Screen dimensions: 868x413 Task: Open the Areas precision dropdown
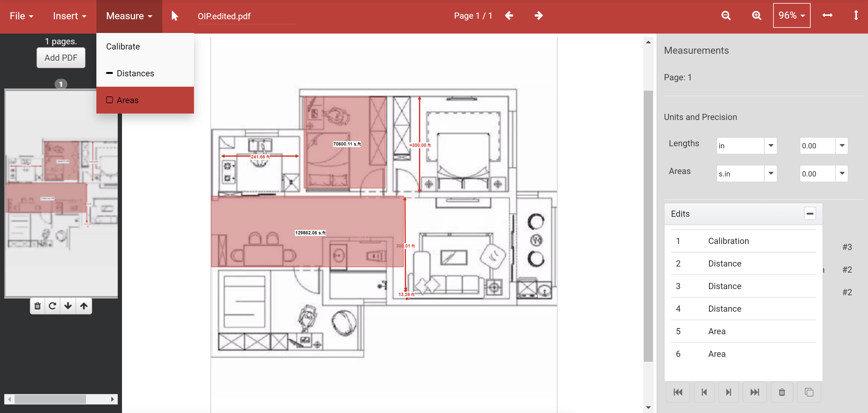842,174
